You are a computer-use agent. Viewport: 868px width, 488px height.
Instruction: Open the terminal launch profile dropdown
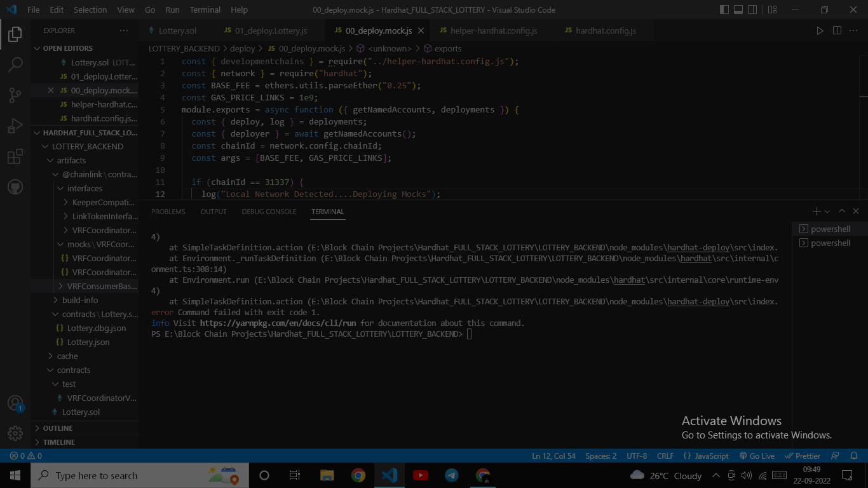pyautogui.click(x=827, y=212)
